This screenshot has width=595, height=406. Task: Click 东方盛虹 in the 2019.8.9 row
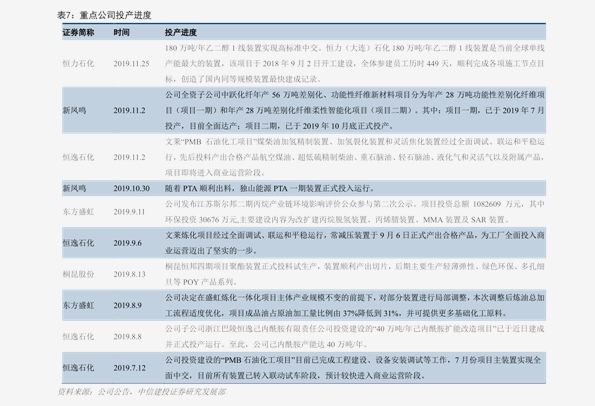(78, 305)
